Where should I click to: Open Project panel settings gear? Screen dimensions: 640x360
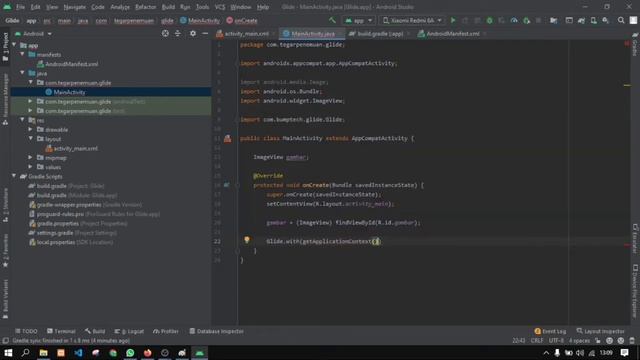click(x=193, y=33)
